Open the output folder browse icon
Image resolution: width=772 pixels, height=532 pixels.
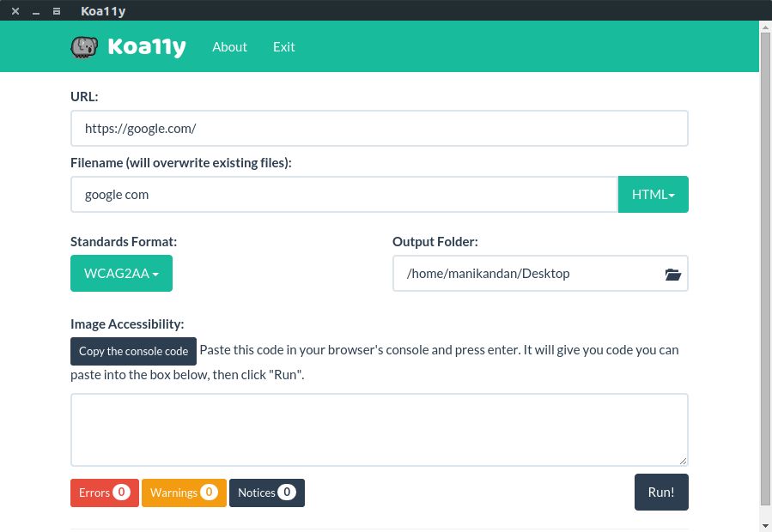pyautogui.click(x=672, y=274)
